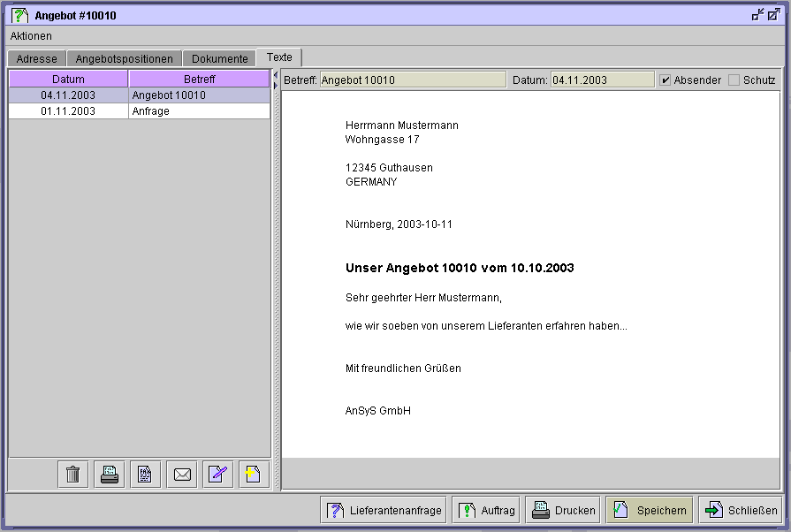This screenshot has width=791, height=532.
Task: Click the printer icon below the text list
Action: click(110, 475)
